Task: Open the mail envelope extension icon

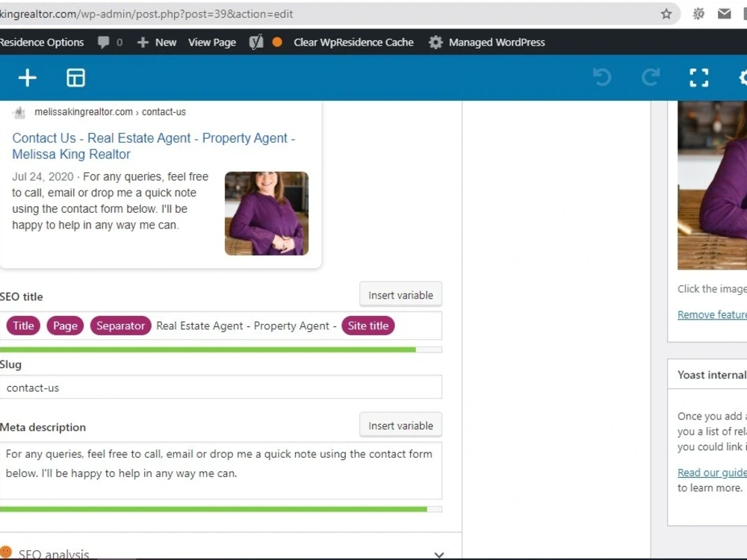Action: [724, 13]
